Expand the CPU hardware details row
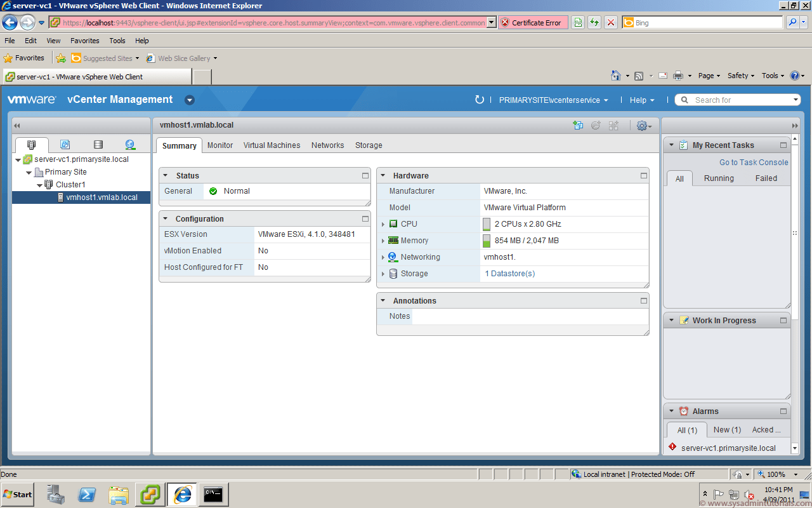This screenshot has width=812, height=508. (383, 224)
